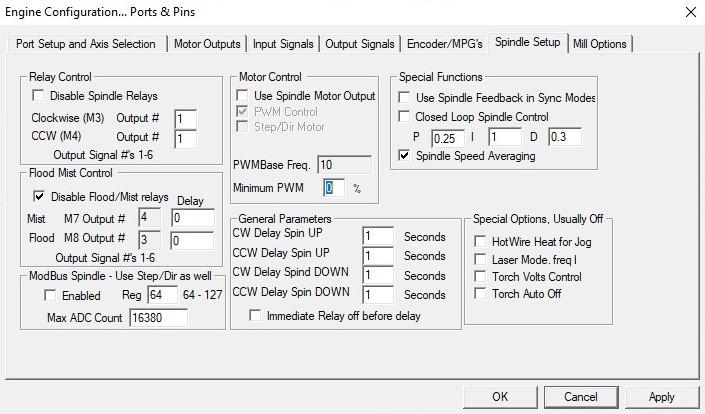Enable ModBus Spindle checkbox
This screenshot has width=705, height=414.
(51, 296)
